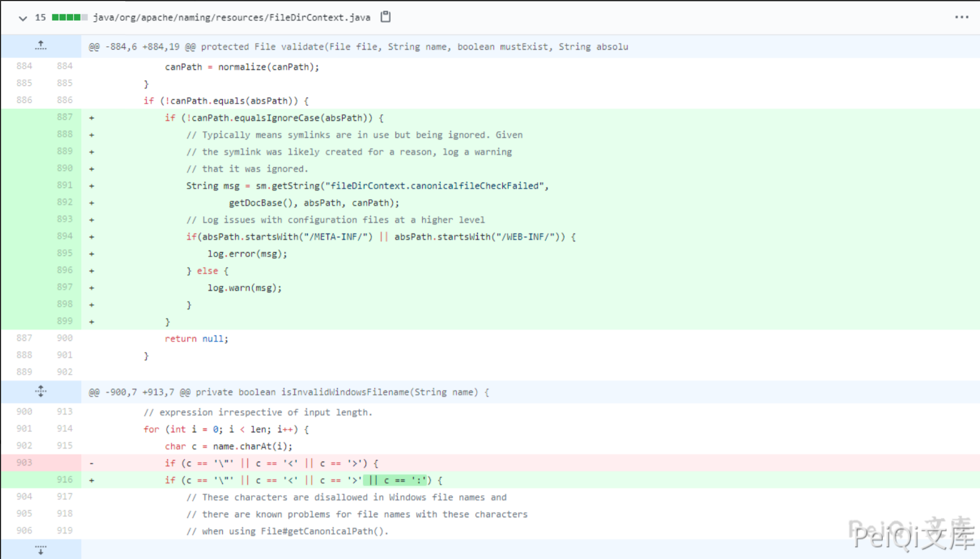Collapse the FileDirContext.java diff chevron
The width and height of the screenshot is (980, 559).
tap(22, 18)
